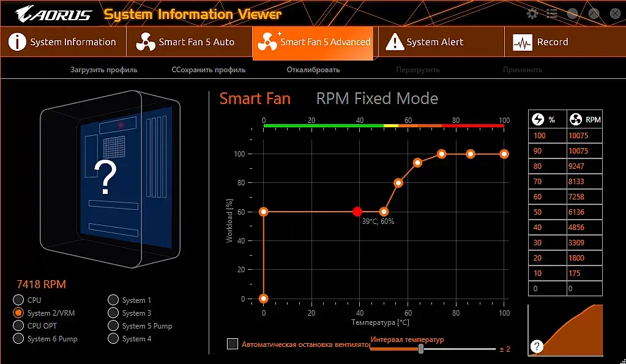Select the System 6 Pump radio button
This screenshot has height=364, width=626.
(x=18, y=338)
